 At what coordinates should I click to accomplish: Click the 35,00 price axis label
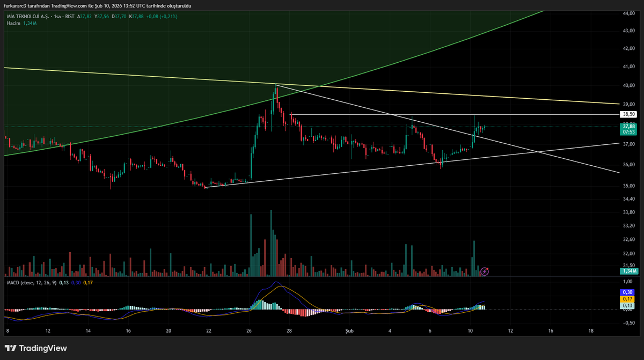click(629, 186)
